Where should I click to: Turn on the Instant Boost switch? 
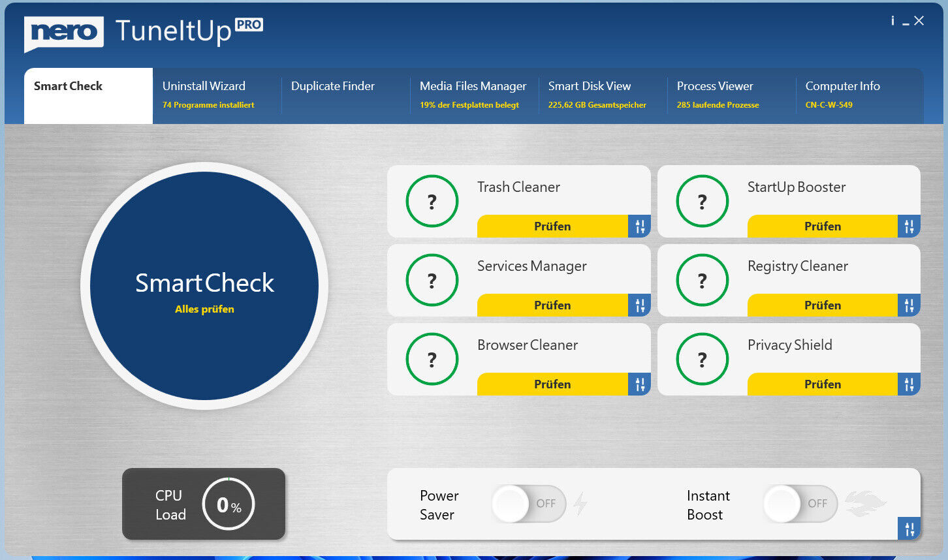pos(800,504)
